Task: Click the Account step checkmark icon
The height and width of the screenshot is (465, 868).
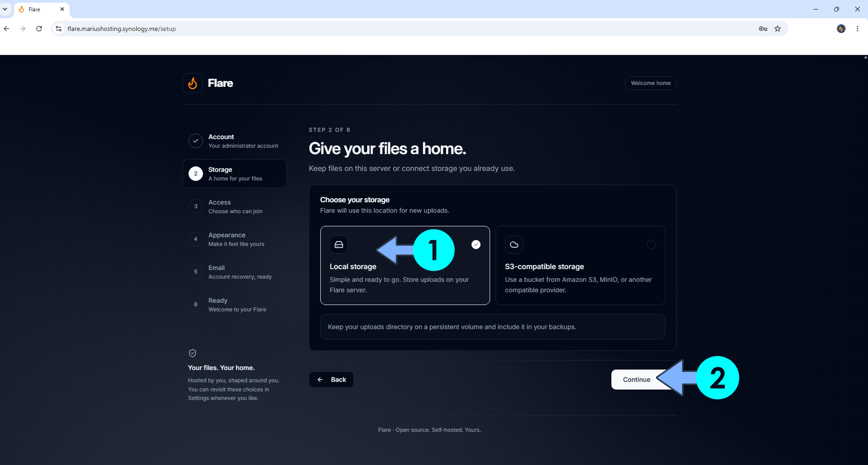Action: point(196,141)
